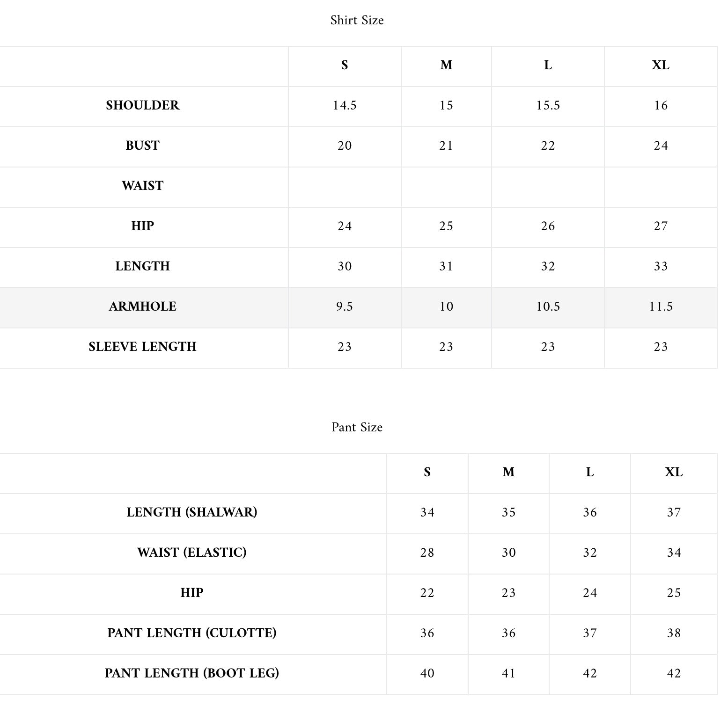Click the Pant Size table heading
The image size is (728, 713).
tap(357, 427)
